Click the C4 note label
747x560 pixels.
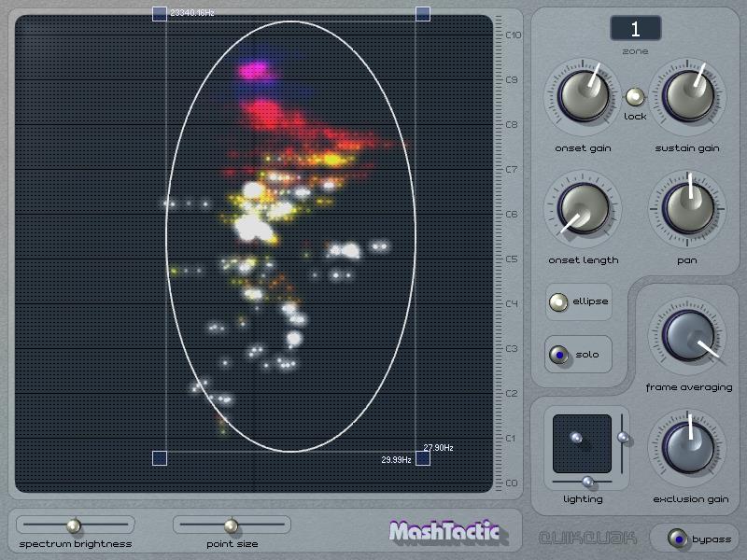coord(512,304)
